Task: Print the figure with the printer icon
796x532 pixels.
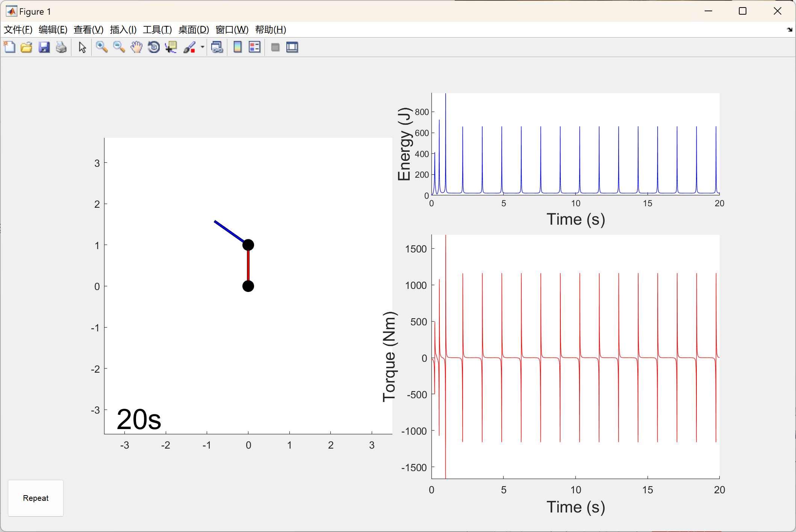Action: click(61, 47)
